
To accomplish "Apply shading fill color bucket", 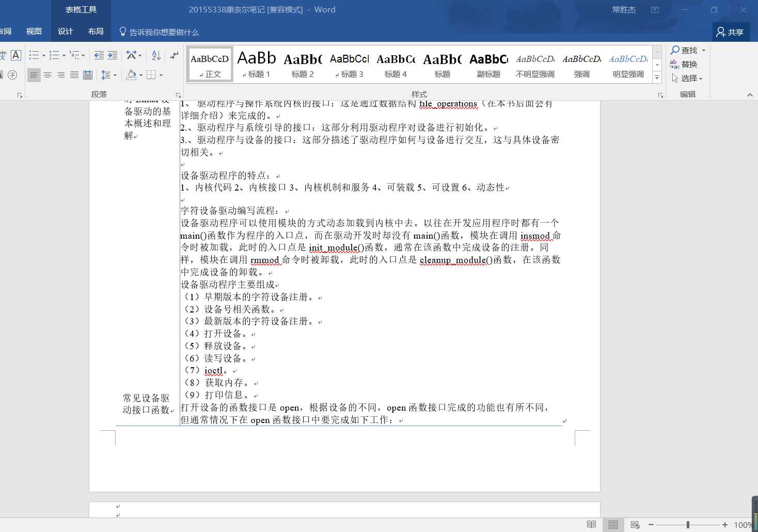I will [131, 75].
